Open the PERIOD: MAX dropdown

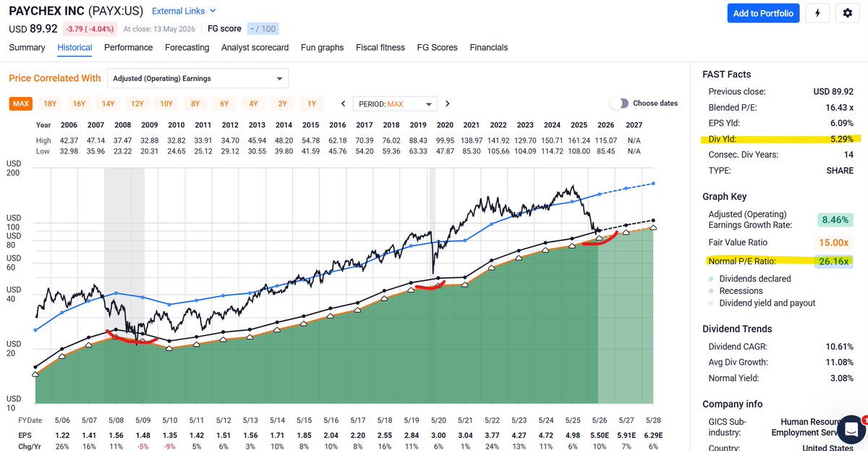pos(396,104)
